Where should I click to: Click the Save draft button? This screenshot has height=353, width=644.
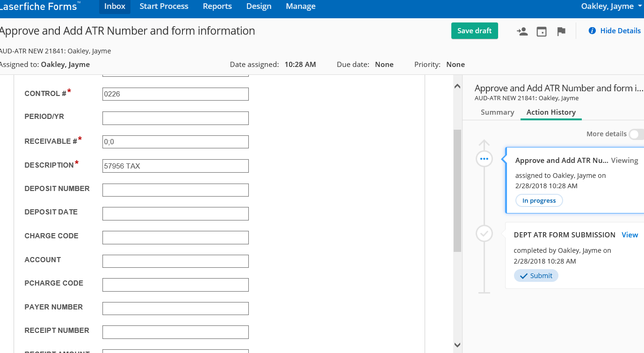475,31
